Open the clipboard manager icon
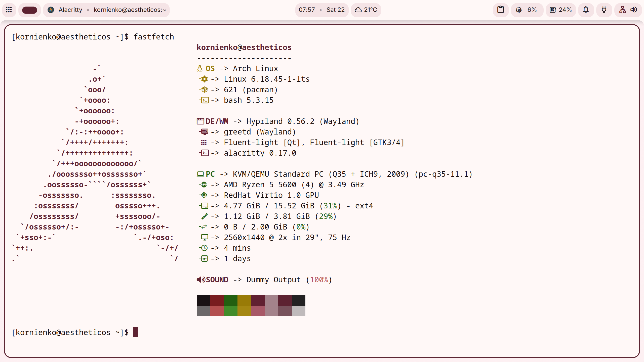 coord(501,10)
